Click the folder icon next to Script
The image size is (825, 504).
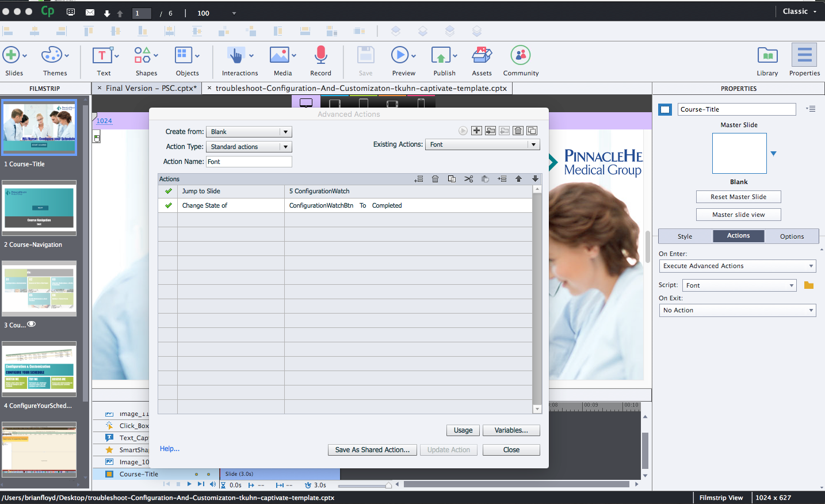[x=809, y=285]
